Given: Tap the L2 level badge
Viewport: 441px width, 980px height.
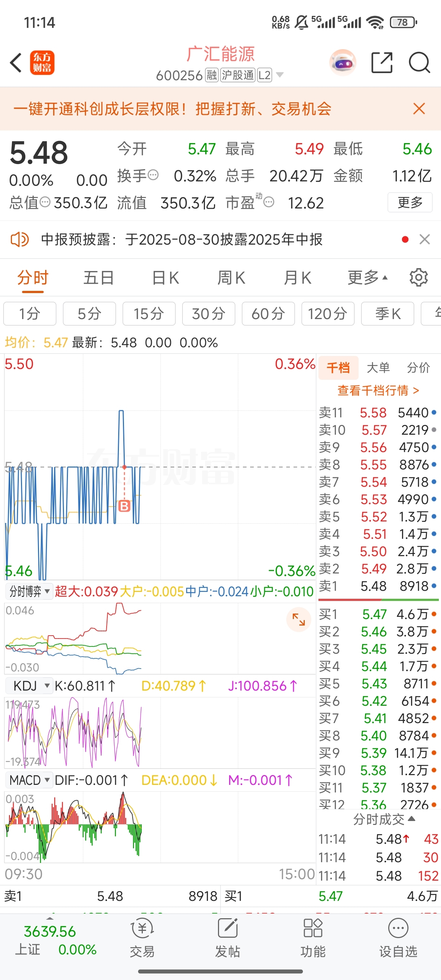Looking at the screenshot, I should tap(265, 75).
